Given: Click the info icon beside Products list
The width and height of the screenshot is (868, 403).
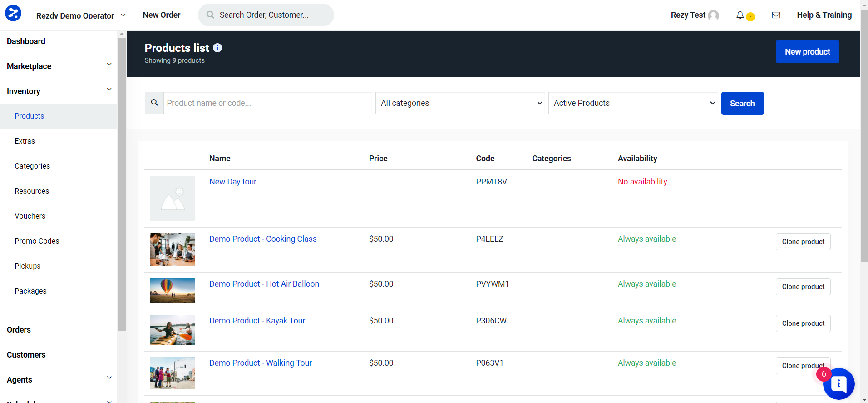Looking at the screenshot, I should click(217, 48).
